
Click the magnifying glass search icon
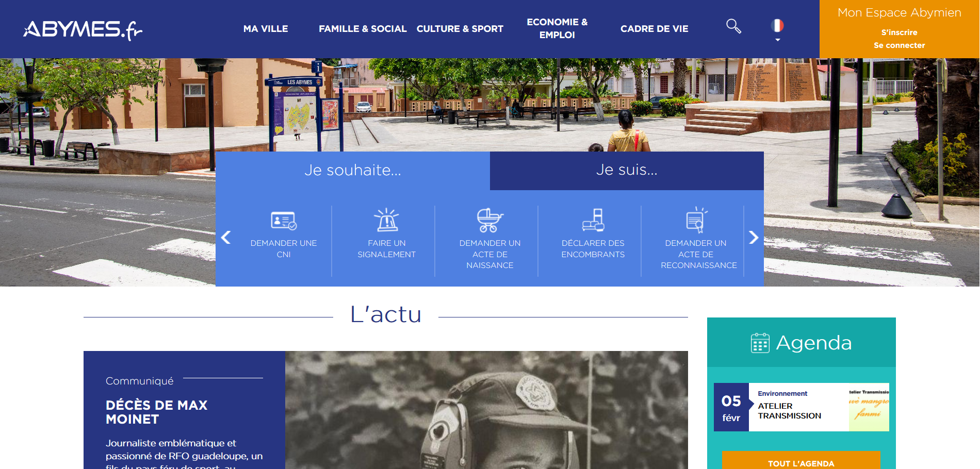coord(733,26)
